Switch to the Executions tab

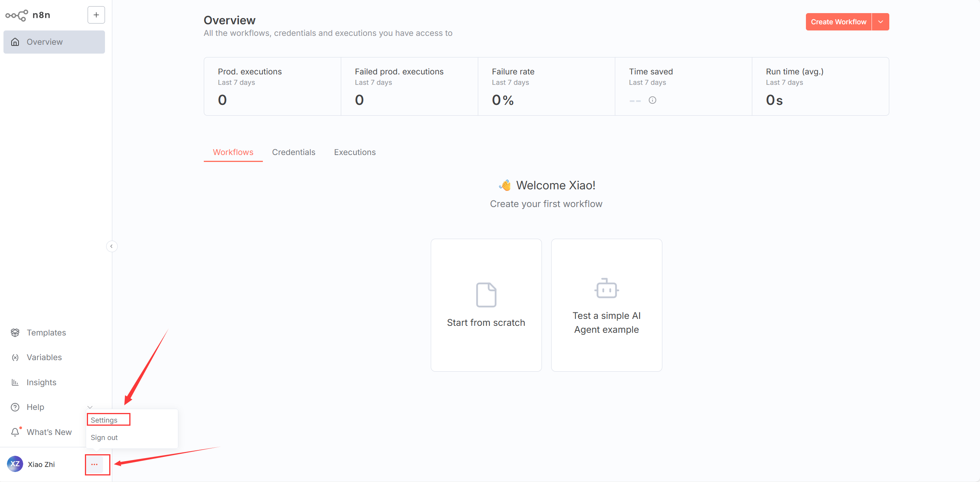(355, 152)
